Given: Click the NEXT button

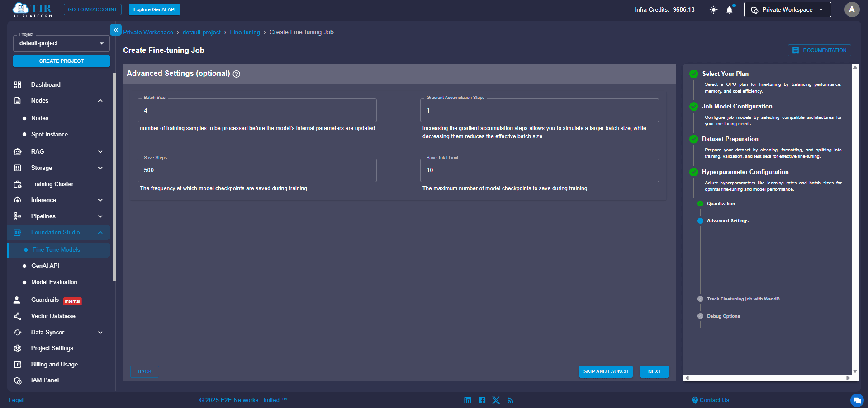Looking at the screenshot, I should click(x=655, y=371).
